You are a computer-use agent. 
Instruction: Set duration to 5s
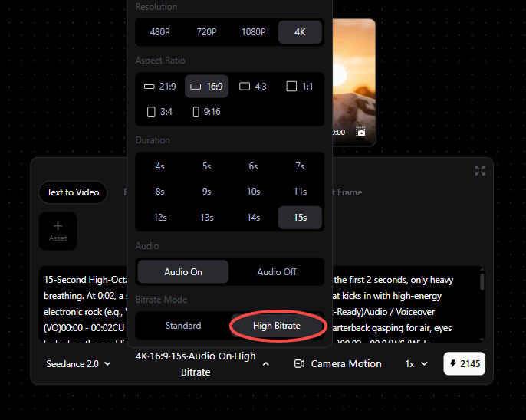[x=206, y=166]
